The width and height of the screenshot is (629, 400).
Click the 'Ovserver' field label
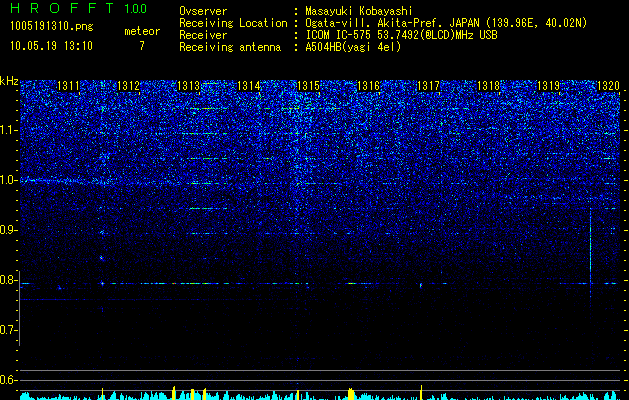203,11
